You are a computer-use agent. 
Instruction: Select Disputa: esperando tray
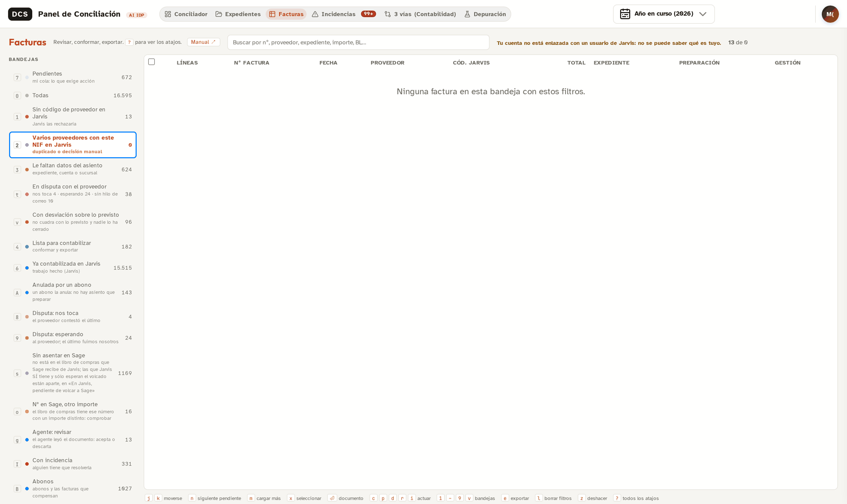(x=73, y=338)
